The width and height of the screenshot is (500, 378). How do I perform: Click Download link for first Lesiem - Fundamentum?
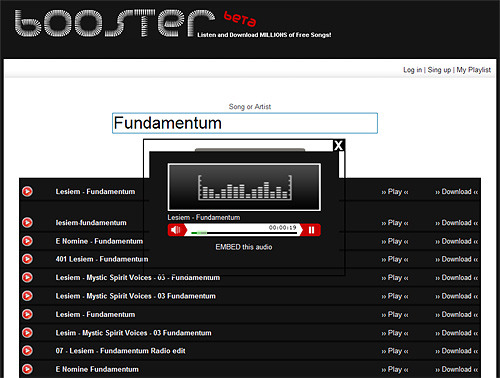(x=457, y=192)
